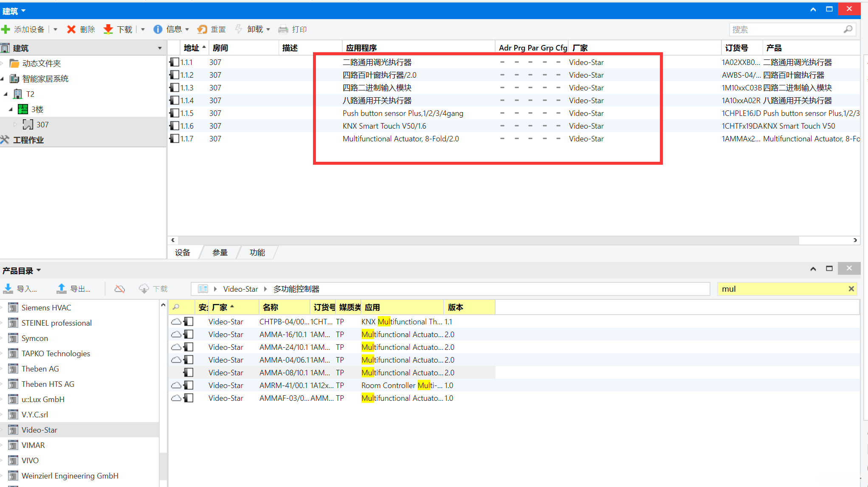Click the blue Info icon
The image size is (868, 487).
[x=158, y=29]
